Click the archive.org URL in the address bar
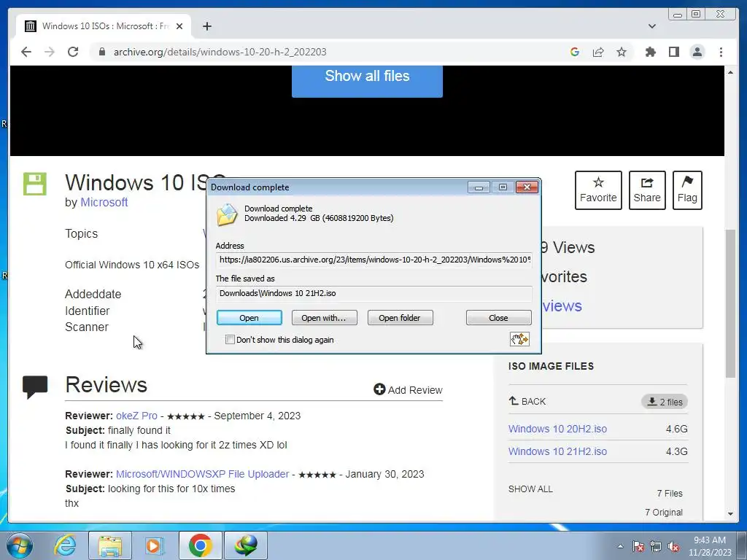The image size is (747, 560). coord(220,52)
